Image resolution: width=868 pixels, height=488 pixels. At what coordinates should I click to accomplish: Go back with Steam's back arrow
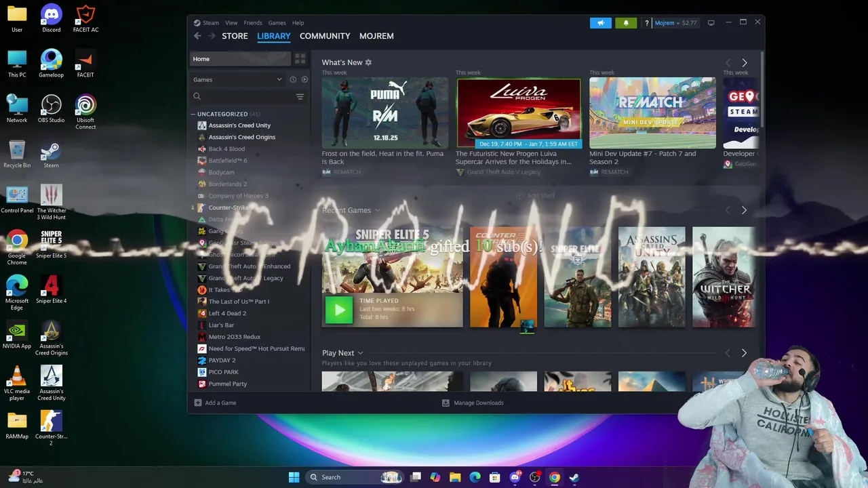pyautogui.click(x=197, y=36)
